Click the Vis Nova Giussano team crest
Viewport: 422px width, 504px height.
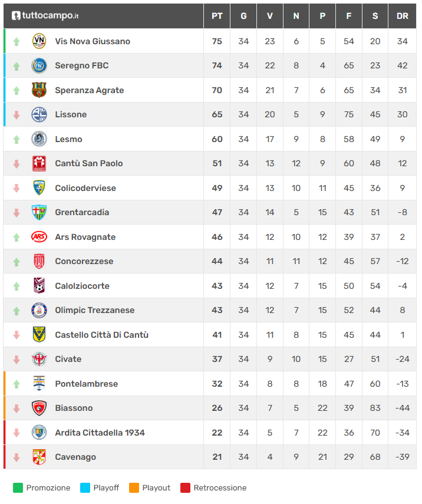point(39,41)
